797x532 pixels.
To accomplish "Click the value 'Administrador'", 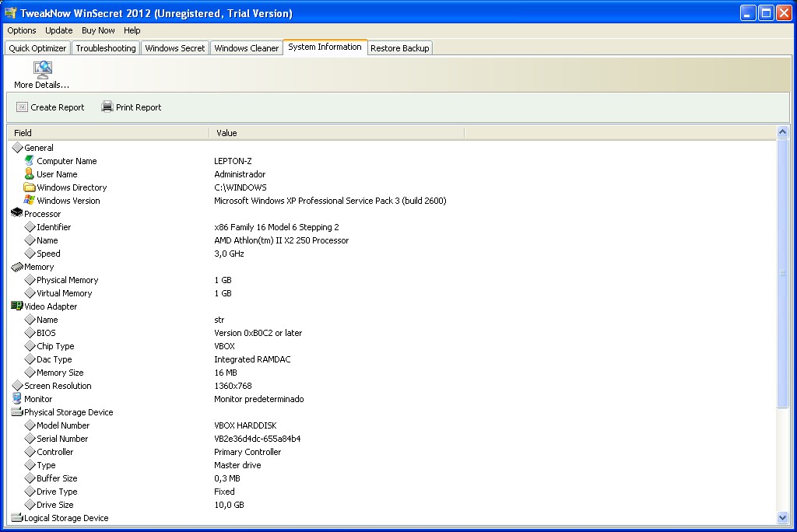I will pyautogui.click(x=240, y=174).
